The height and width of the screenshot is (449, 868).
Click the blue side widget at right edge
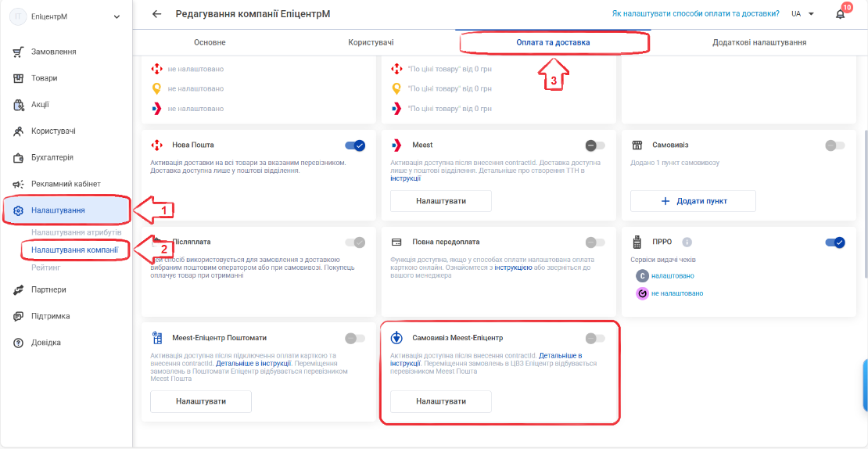(x=865, y=385)
